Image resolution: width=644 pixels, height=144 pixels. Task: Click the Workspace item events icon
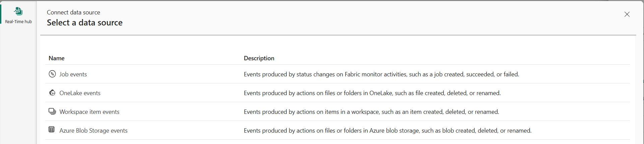pos(52,112)
